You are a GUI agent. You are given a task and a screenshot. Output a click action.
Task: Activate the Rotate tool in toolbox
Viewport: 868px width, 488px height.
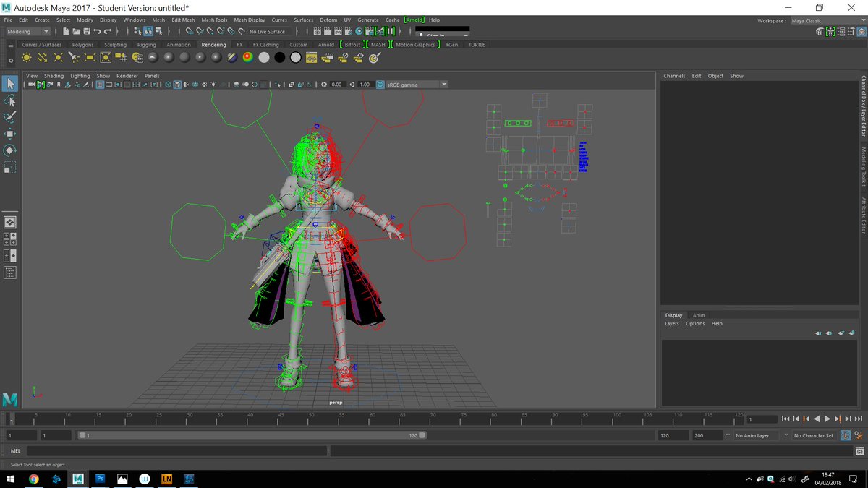(x=10, y=150)
